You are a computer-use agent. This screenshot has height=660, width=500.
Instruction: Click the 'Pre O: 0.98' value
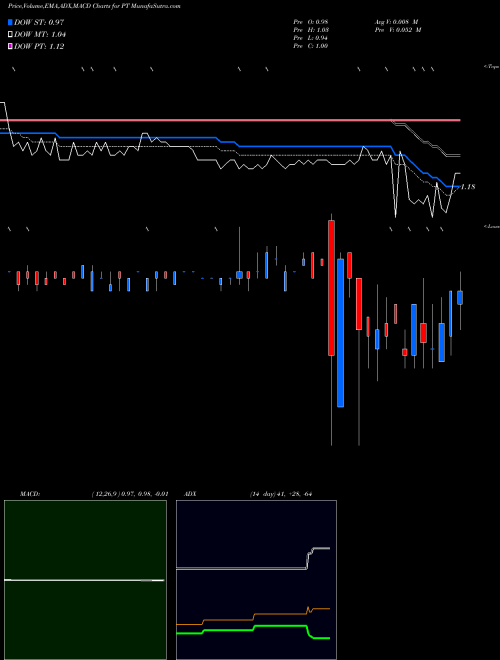[x=311, y=22]
